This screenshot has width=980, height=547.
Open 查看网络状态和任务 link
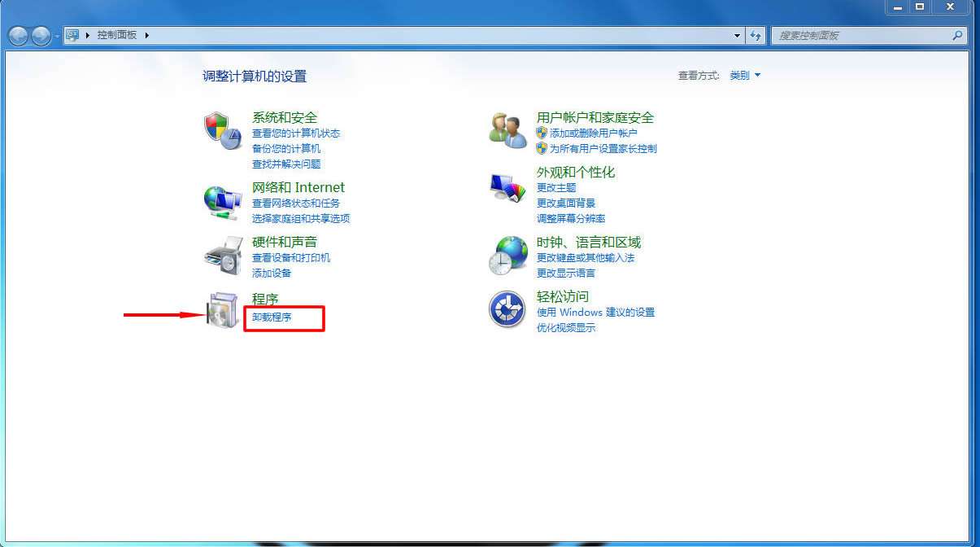coord(296,203)
